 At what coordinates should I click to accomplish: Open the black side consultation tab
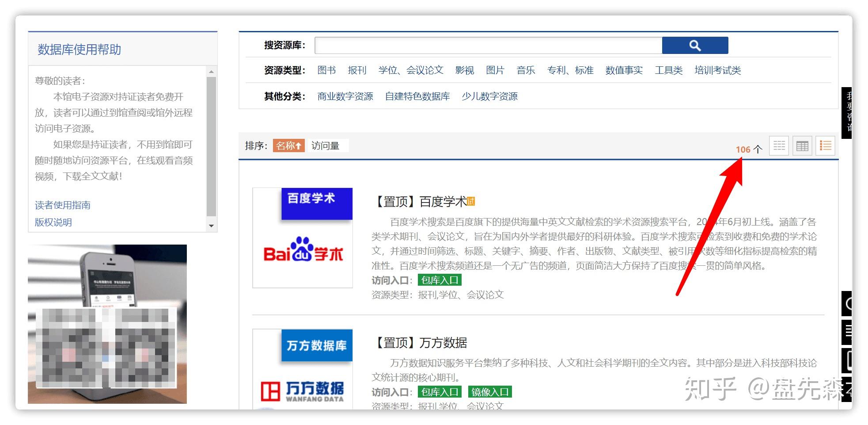[x=846, y=113]
